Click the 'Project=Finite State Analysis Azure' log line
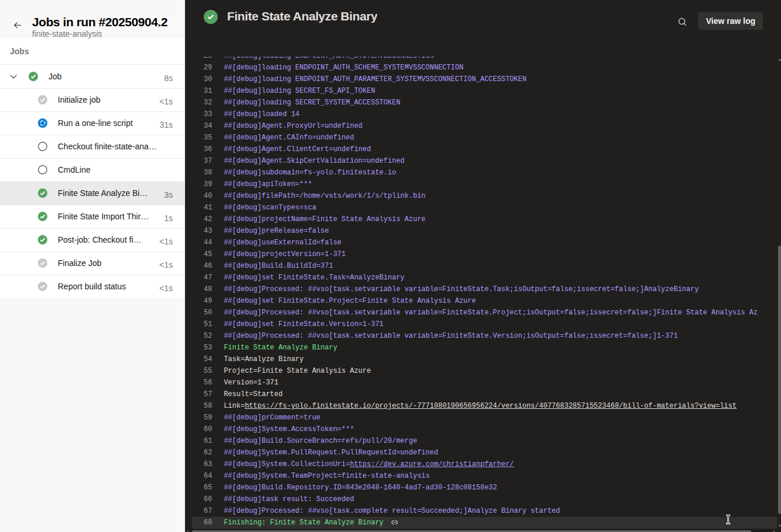This screenshot has height=532, width=781. coord(297,370)
